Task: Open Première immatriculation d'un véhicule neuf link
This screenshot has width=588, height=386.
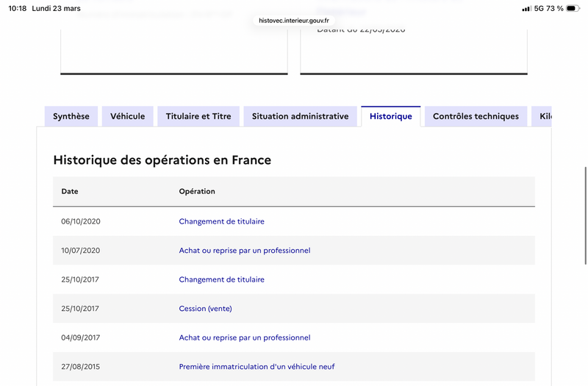Action: (x=257, y=366)
